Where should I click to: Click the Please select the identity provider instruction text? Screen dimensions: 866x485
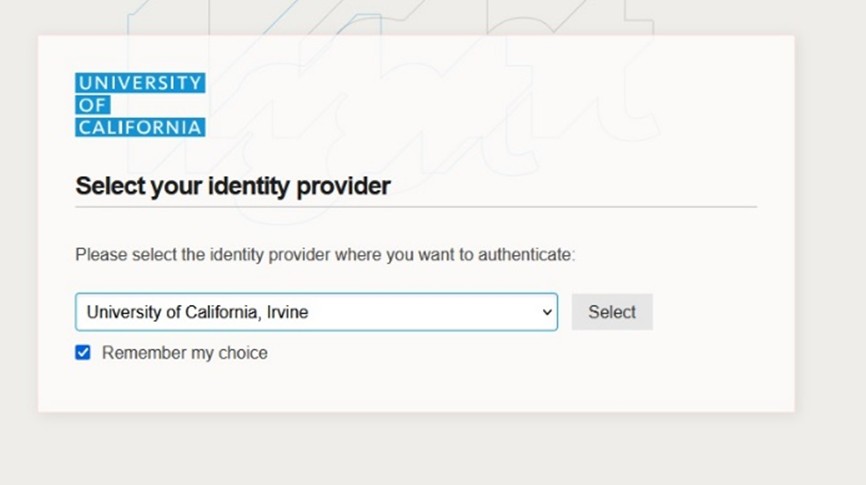pyautogui.click(x=325, y=255)
